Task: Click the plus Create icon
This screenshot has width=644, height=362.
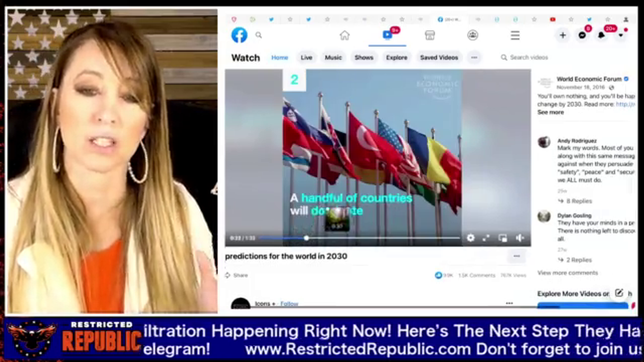Action: [562, 35]
